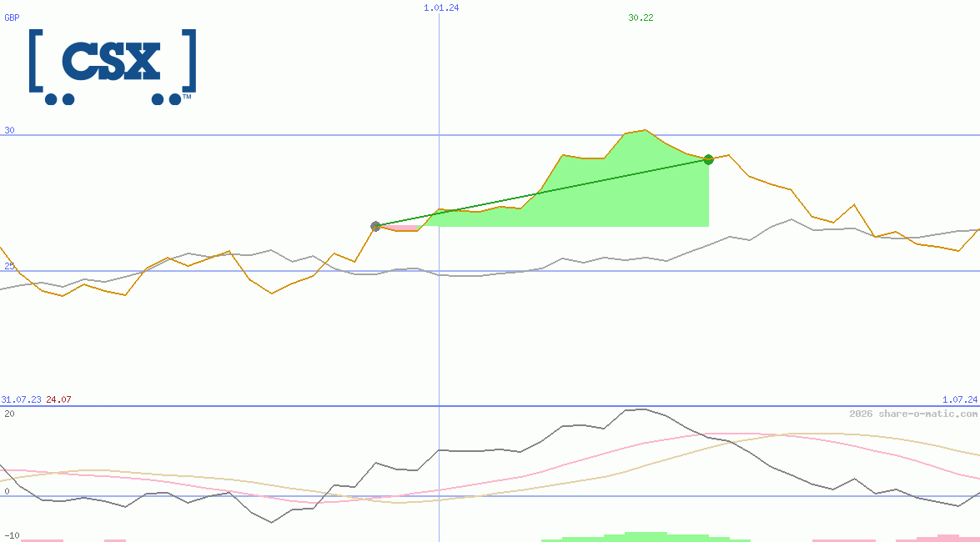The image size is (980, 542).
Task: Select the gray start marker on the trend line
Action: [x=375, y=226]
